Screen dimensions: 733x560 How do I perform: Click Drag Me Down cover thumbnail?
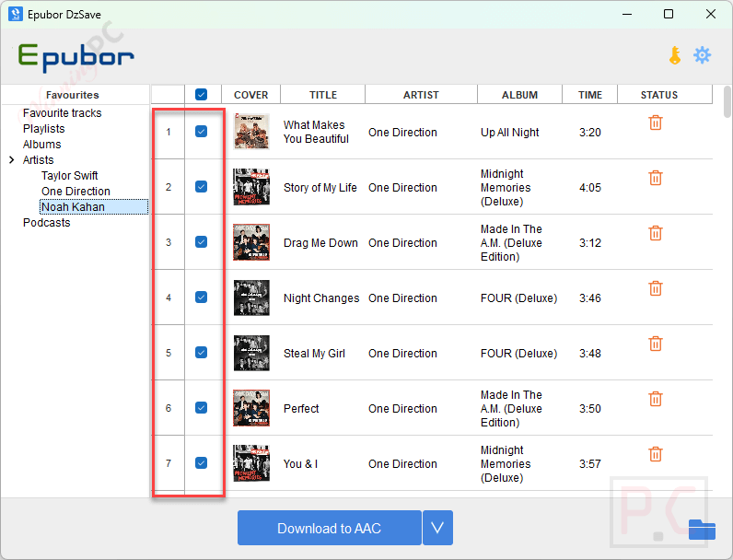[x=251, y=241]
